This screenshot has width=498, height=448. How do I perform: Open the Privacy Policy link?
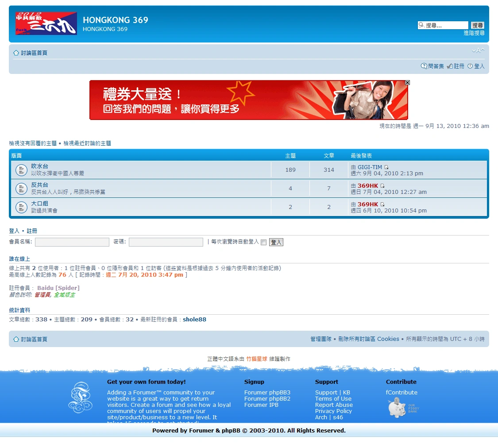coord(333,411)
